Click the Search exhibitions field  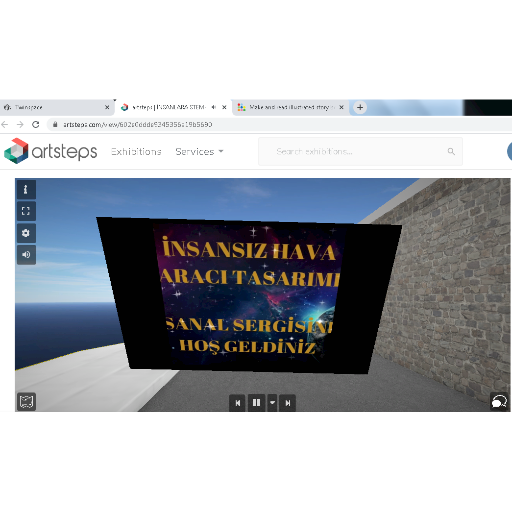360,151
